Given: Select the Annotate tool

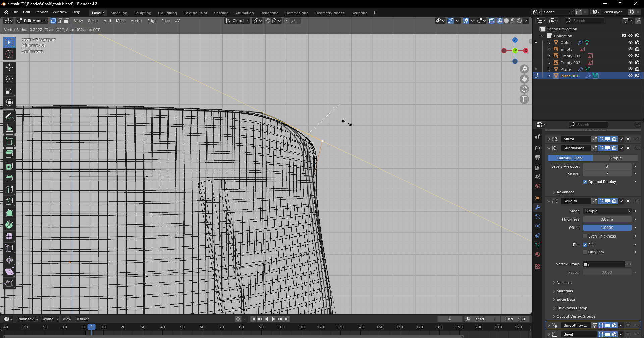Looking at the screenshot, I should pos(9,116).
